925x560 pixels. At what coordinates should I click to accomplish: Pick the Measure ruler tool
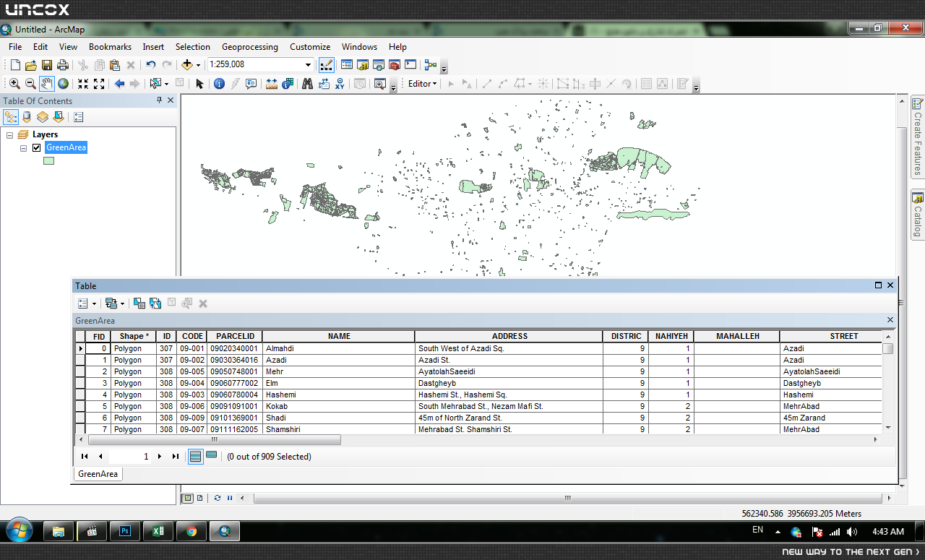(272, 84)
